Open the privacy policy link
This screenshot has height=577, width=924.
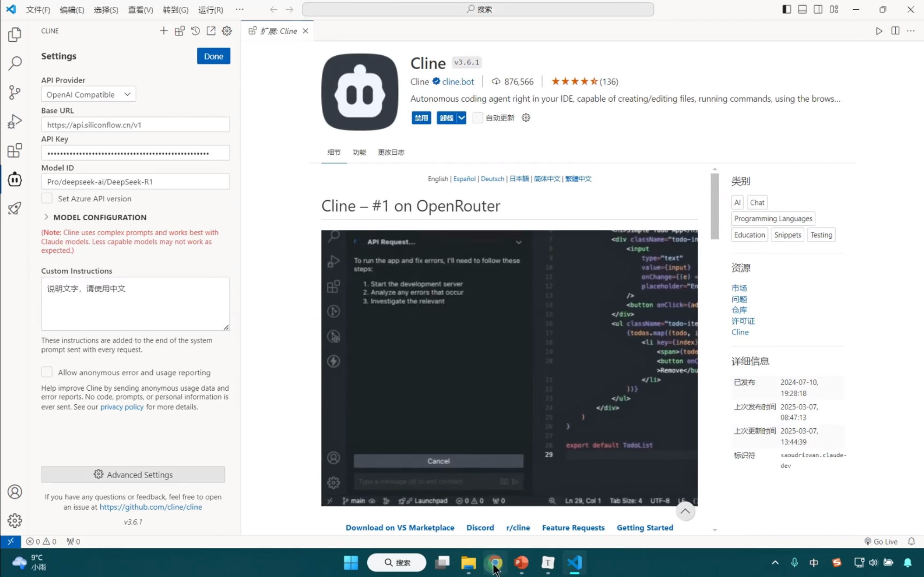[122, 407]
